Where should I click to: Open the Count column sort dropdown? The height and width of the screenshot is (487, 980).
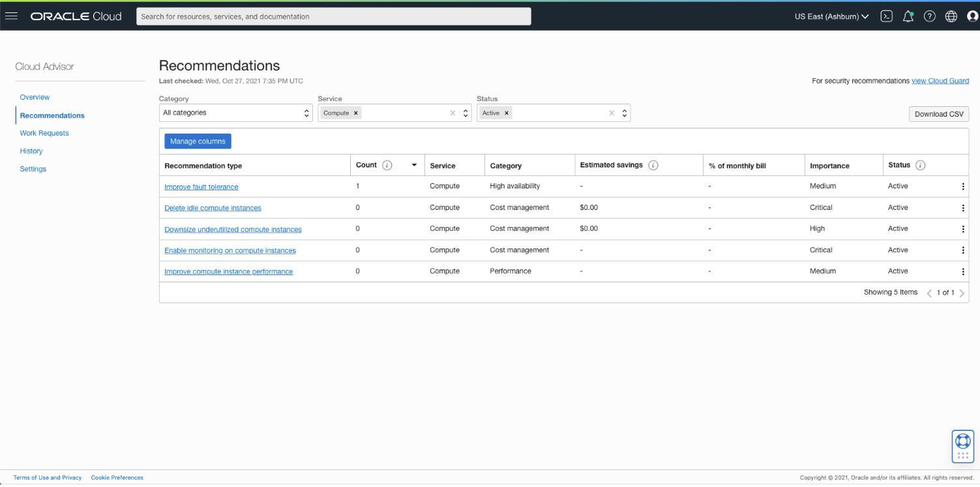click(413, 165)
